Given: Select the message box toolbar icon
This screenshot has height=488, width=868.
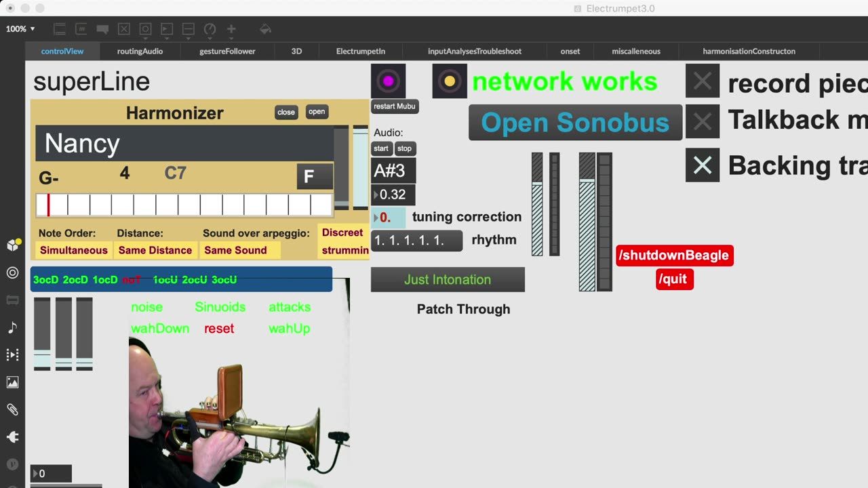Looking at the screenshot, I should coord(81,29).
